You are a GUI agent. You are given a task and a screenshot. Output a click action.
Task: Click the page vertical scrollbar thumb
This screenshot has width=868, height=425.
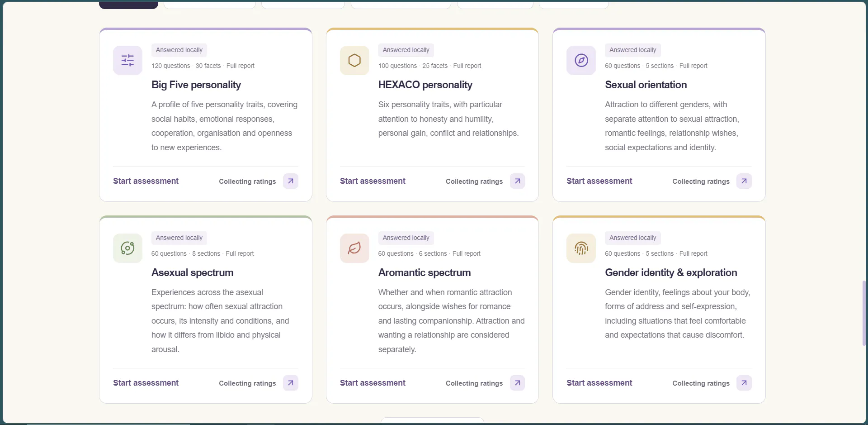pyautogui.click(x=863, y=313)
